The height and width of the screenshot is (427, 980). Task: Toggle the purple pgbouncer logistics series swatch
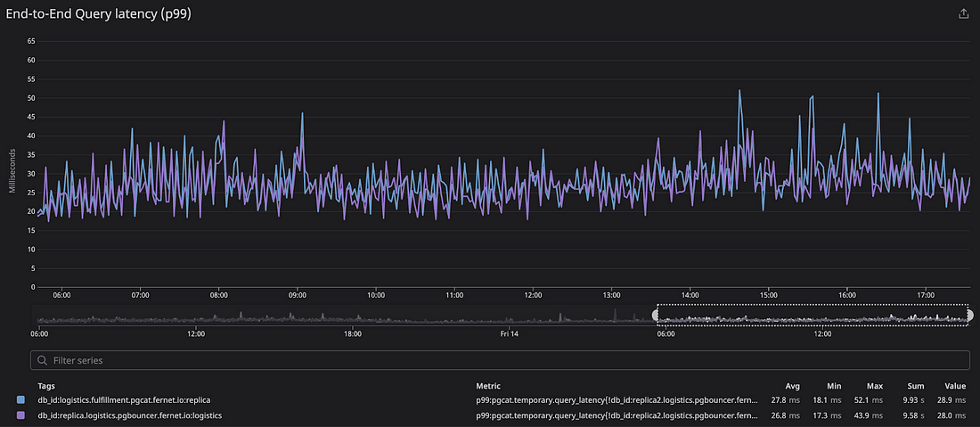tap(21, 415)
